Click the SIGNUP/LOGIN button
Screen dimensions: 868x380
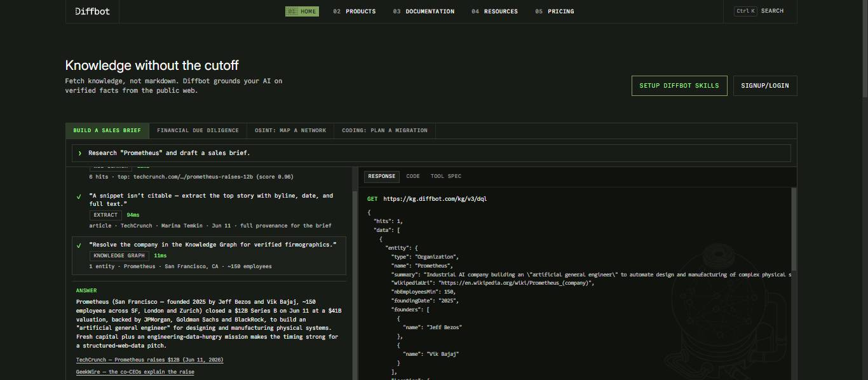pos(765,86)
